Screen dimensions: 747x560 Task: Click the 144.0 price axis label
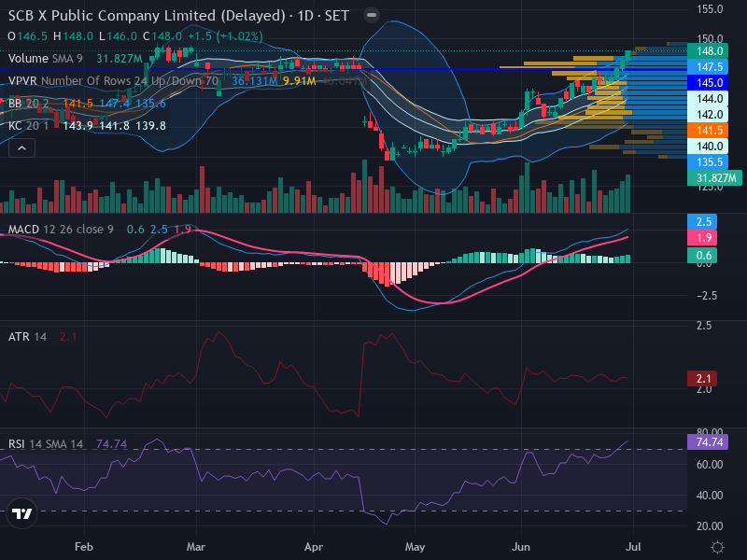coord(708,99)
